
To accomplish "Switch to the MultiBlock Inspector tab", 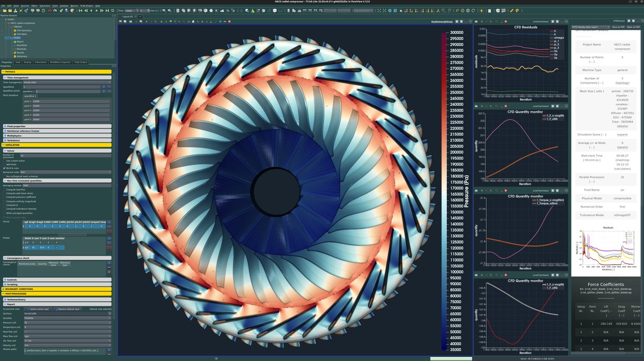I will [60, 62].
